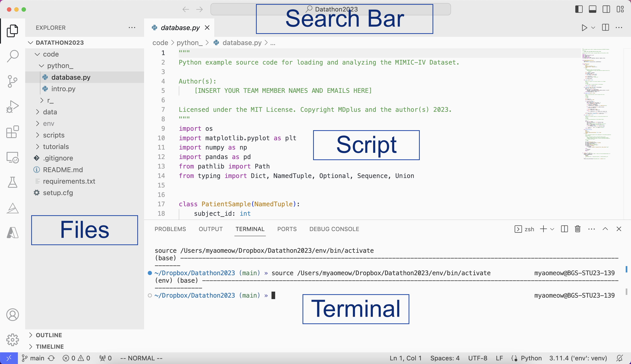Open the Extensions view icon
The width and height of the screenshot is (631, 364).
12,132
